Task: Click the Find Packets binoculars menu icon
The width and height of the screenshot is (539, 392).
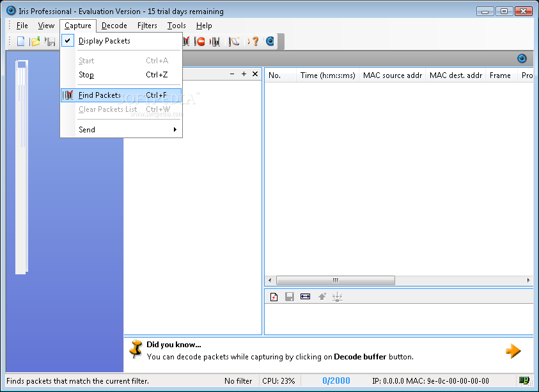Action: pos(68,95)
